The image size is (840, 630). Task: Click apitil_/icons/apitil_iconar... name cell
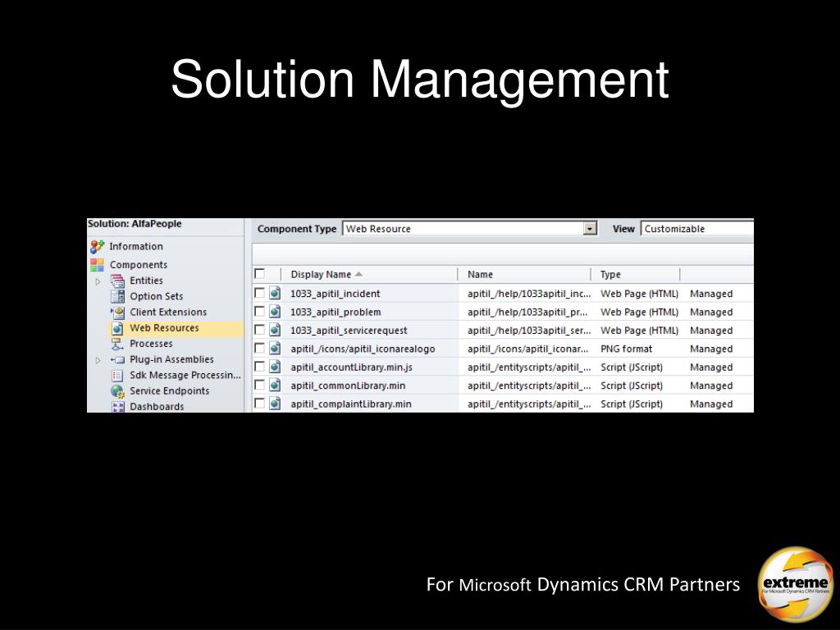pyautogui.click(x=527, y=349)
